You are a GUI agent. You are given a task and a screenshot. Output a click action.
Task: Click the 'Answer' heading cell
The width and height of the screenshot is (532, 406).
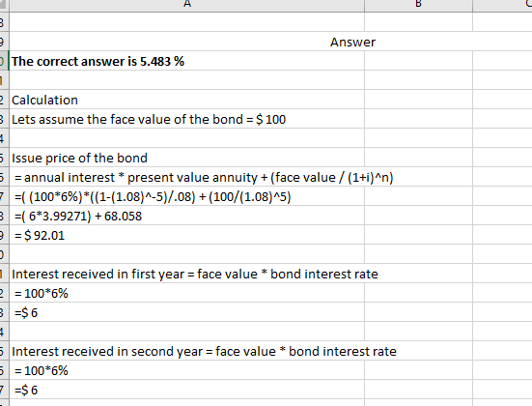(x=352, y=42)
